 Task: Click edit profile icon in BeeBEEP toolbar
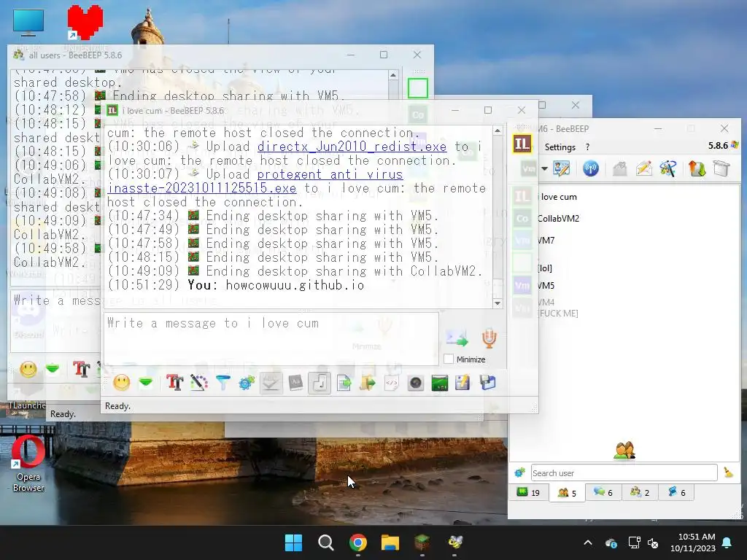[x=561, y=168]
